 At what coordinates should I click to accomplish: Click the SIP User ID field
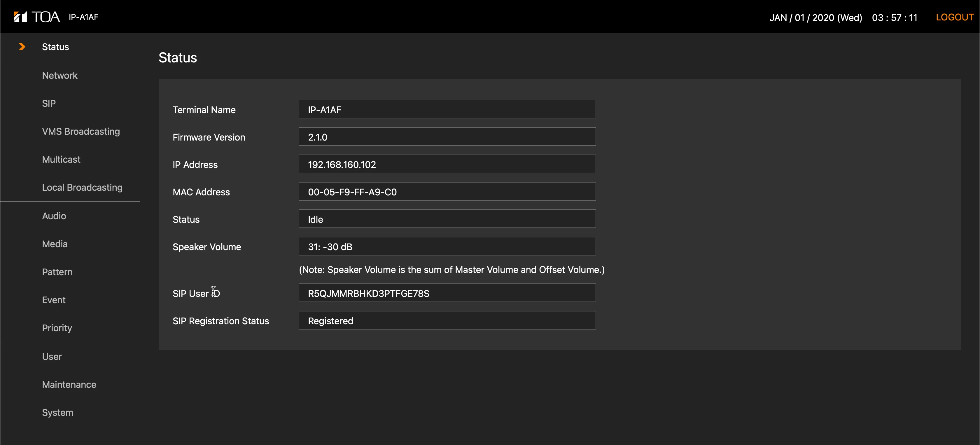[447, 293]
